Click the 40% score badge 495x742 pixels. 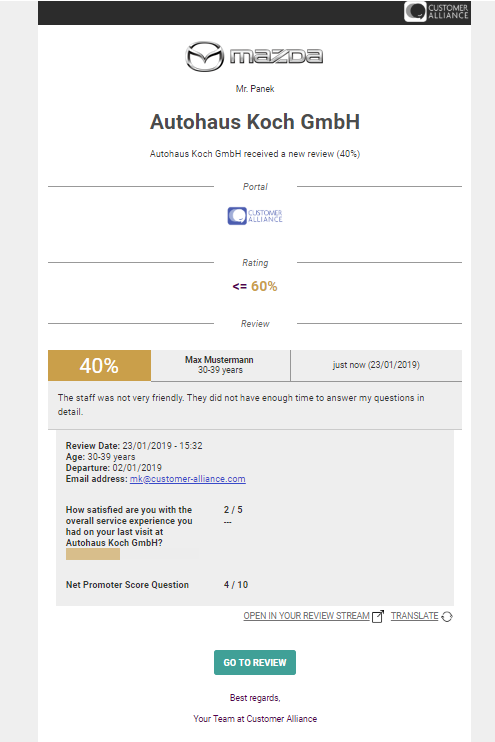tap(99, 365)
